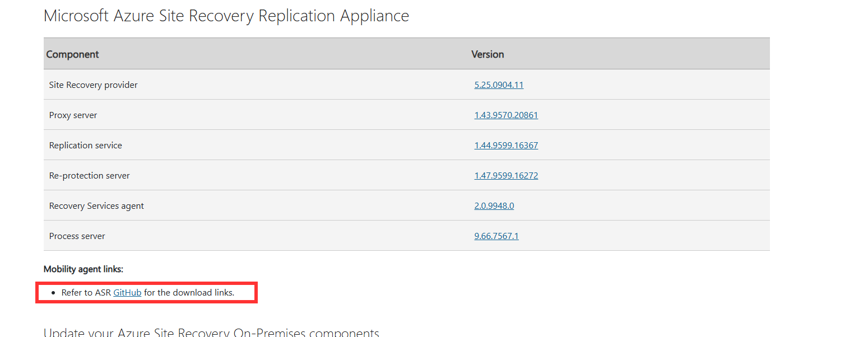The height and width of the screenshot is (337, 868).
Task: Follow the GitHub link for download links
Action: tap(127, 293)
